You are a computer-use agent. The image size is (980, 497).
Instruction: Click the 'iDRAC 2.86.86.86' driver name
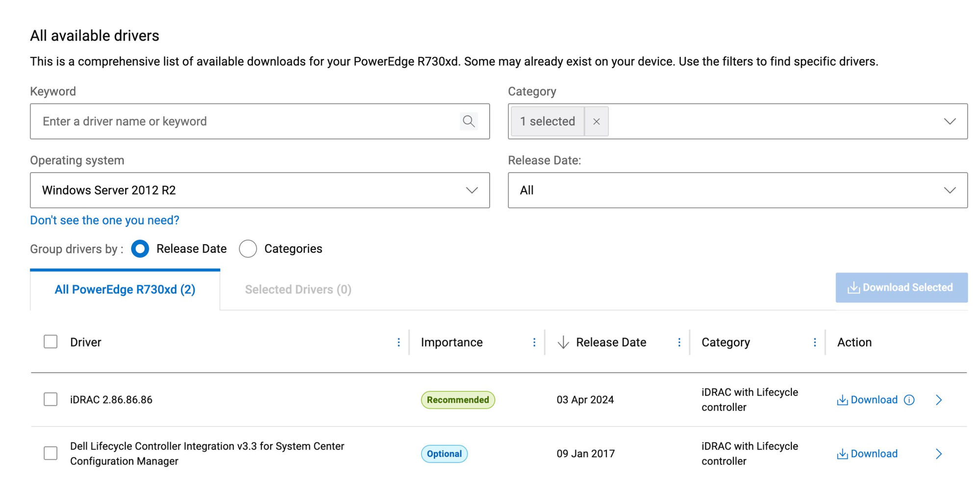pos(111,400)
